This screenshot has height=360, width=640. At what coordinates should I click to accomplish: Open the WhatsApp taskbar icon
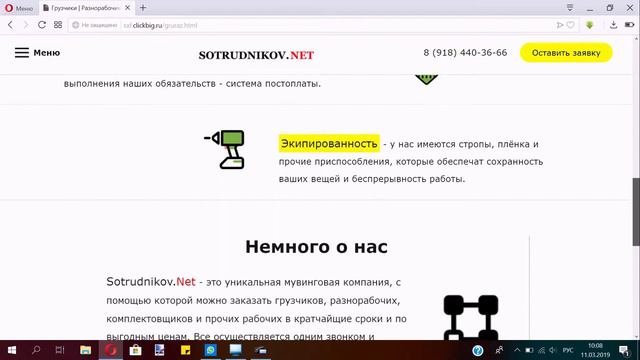click(211, 350)
